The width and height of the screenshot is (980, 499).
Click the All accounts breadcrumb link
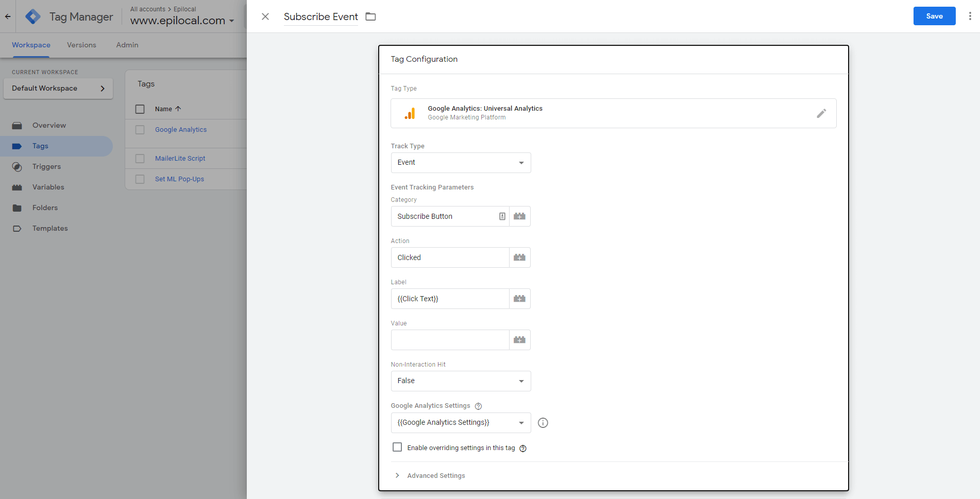pos(148,9)
